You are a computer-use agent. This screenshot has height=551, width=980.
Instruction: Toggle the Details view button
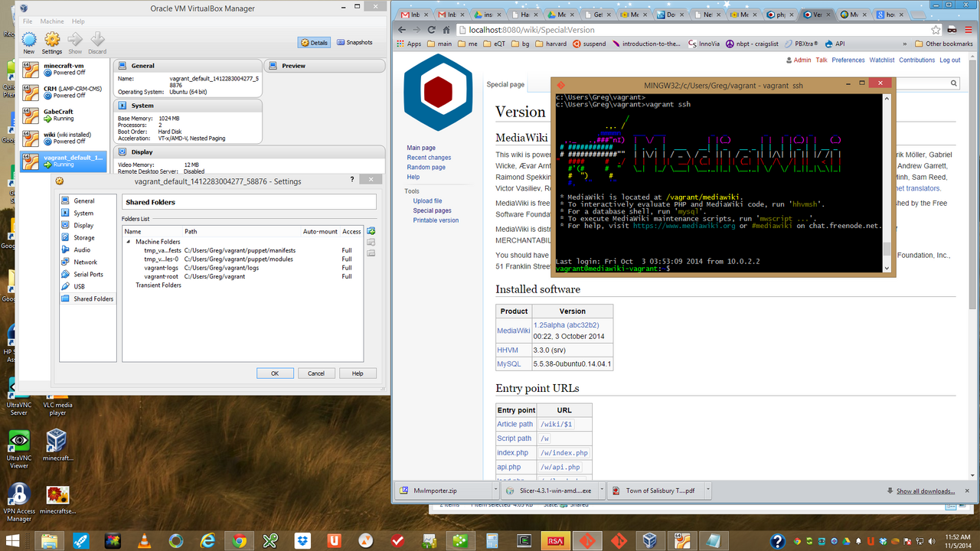(315, 43)
